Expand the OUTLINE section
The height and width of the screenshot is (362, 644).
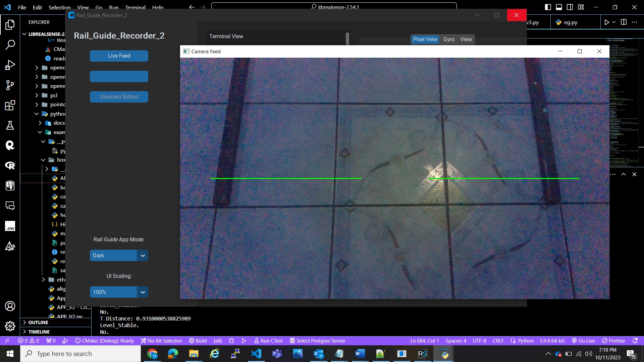(x=56, y=322)
